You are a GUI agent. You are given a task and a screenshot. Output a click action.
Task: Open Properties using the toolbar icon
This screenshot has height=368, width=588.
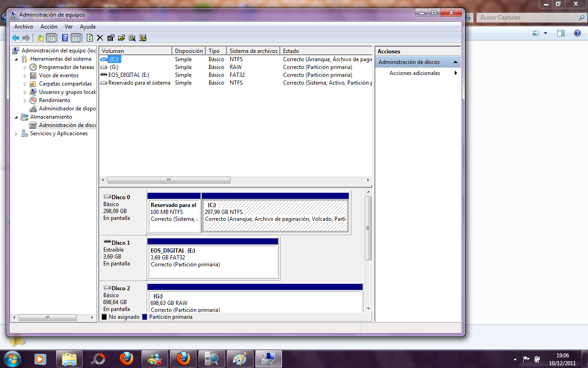coord(111,38)
